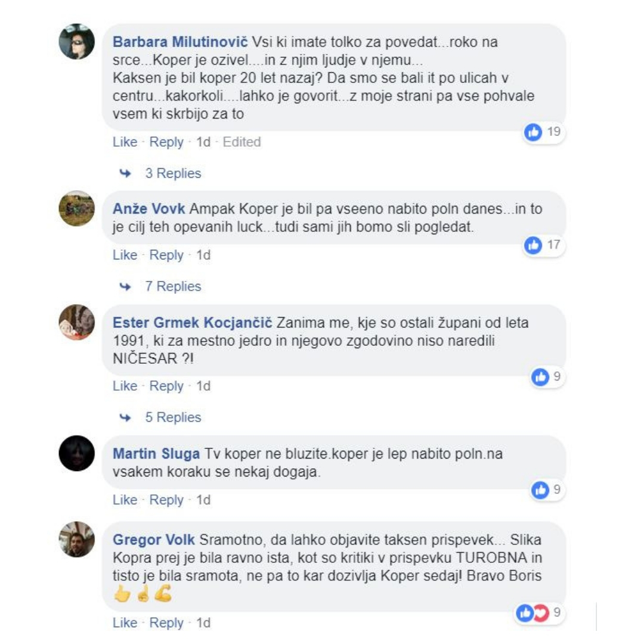Viewport: 644px width, 644px height.
Task: Open heart reaction on Gregor Volk's comment
Action: pos(541,613)
